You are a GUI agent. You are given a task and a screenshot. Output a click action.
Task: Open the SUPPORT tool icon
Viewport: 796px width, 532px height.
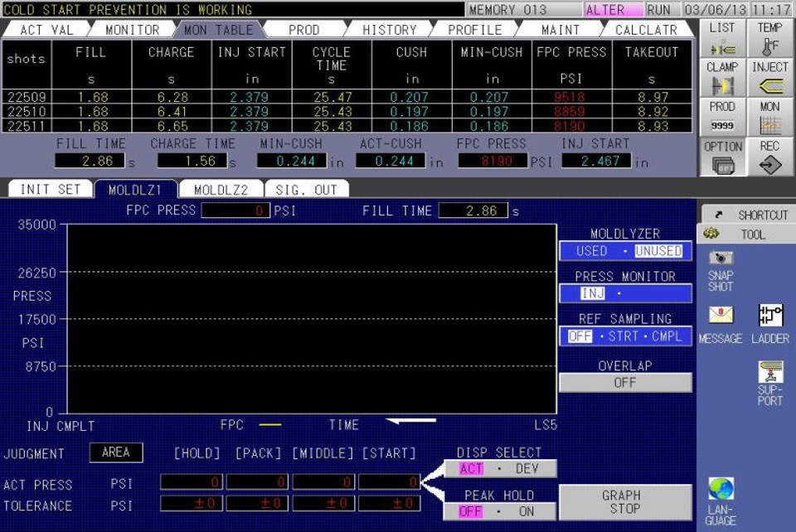click(769, 383)
